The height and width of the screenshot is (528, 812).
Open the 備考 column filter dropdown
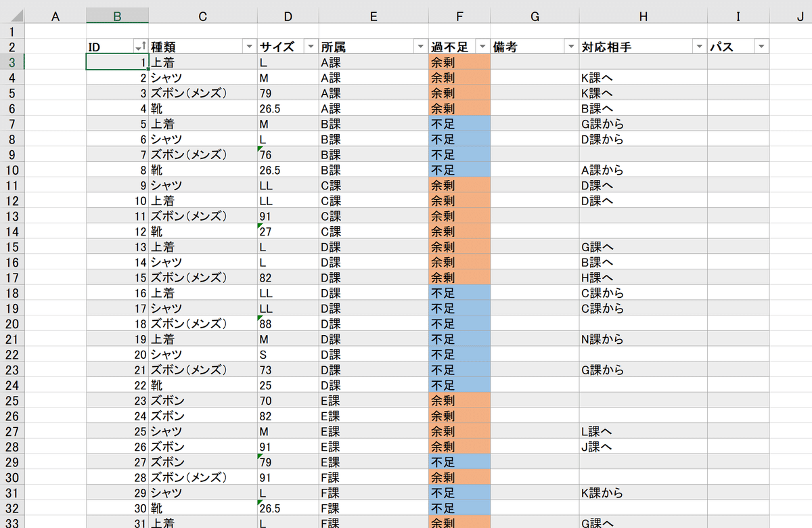coord(570,47)
